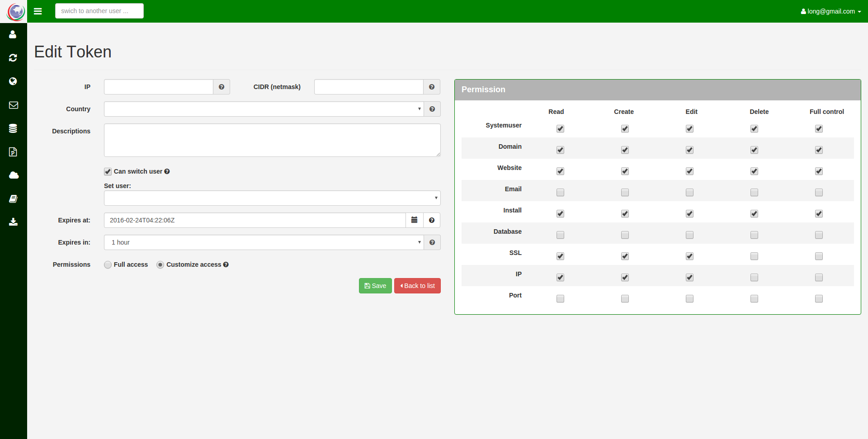868x439 pixels.
Task: Expand the Expires in dropdown
Action: click(x=264, y=242)
